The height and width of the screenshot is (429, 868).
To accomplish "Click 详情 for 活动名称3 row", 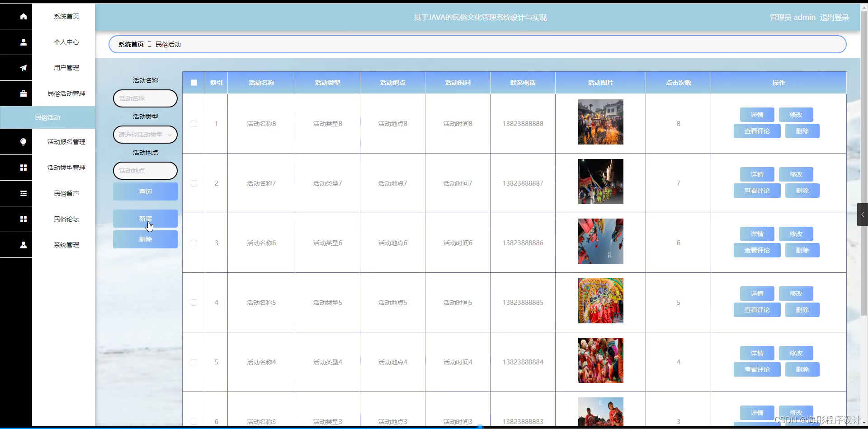I will coord(757,413).
